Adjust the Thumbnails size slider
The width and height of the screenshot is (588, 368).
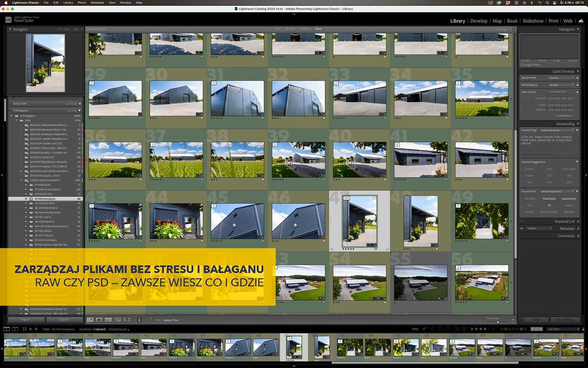498,321
